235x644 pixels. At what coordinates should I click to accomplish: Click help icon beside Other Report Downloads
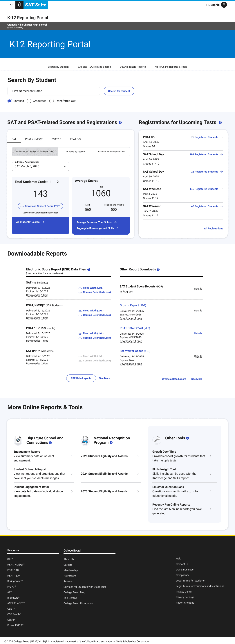pos(158,270)
